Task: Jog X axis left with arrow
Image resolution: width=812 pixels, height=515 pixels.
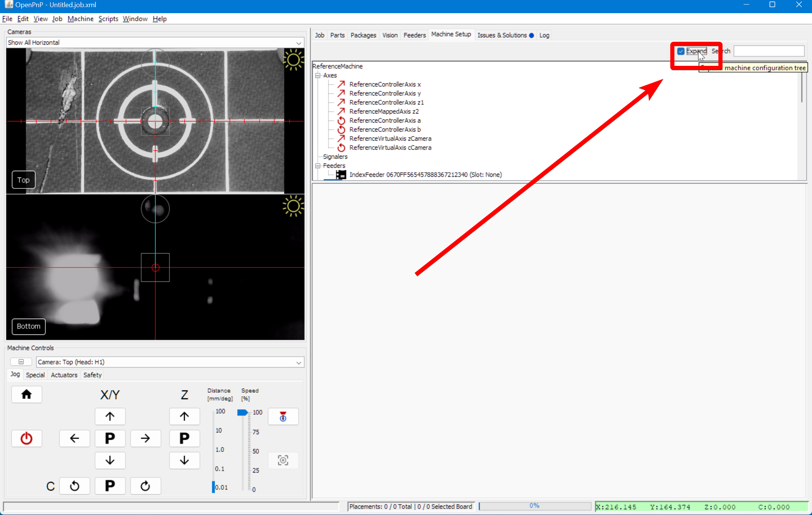Action: tap(74, 438)
